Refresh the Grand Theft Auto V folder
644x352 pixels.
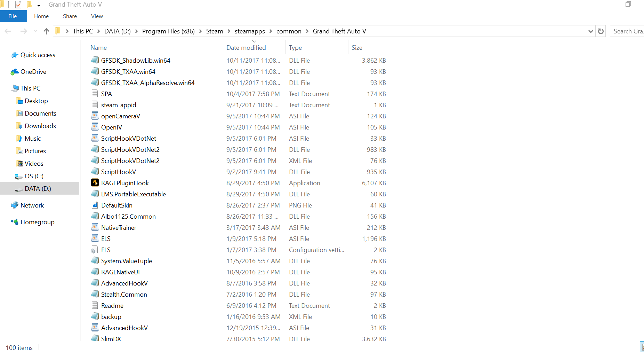click(x=601, y=31)
